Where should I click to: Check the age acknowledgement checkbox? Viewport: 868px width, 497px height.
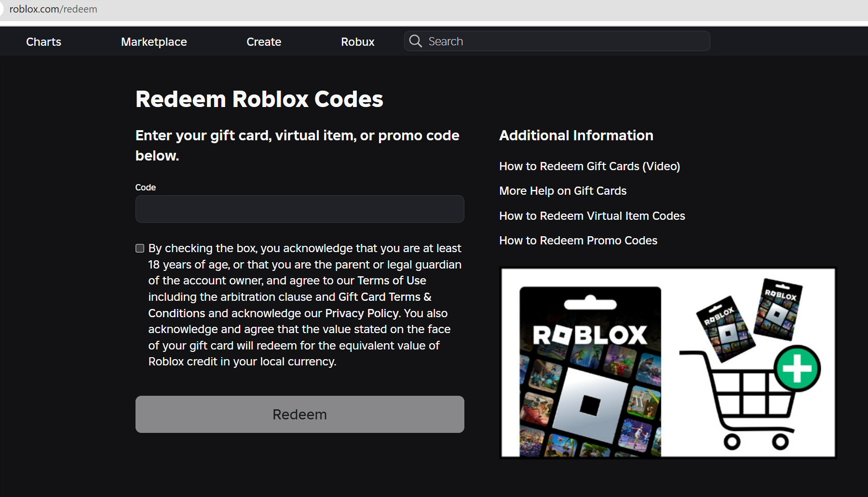tap(140, 248)
